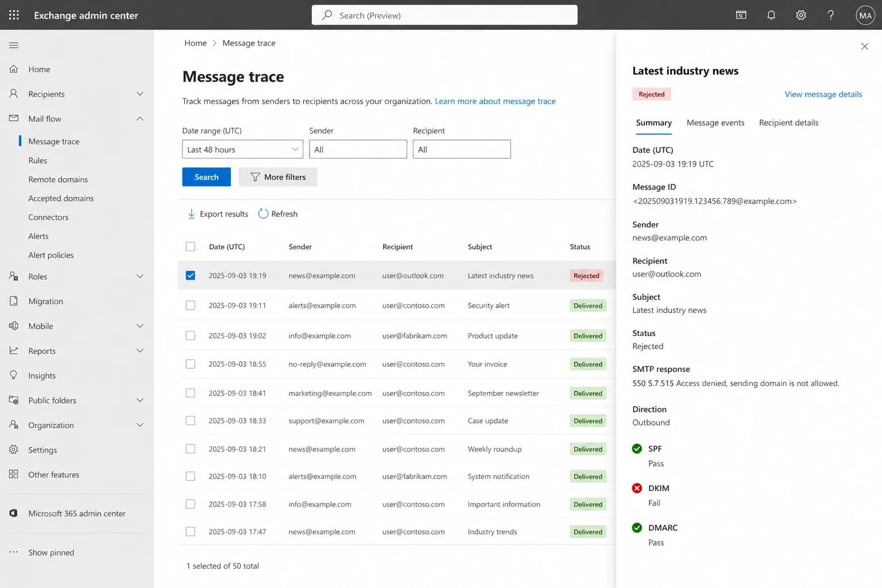Switch to the Message events tab

[x=715, y=122]
